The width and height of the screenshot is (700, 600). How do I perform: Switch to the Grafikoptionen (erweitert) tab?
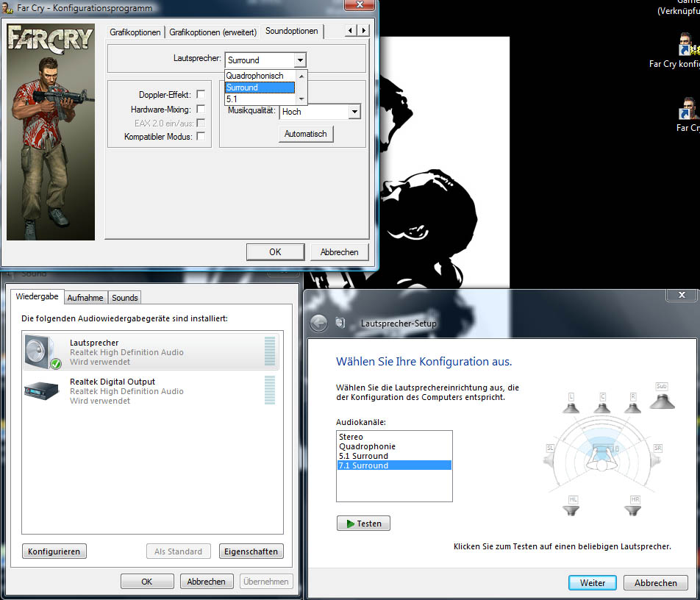point(213,32)
